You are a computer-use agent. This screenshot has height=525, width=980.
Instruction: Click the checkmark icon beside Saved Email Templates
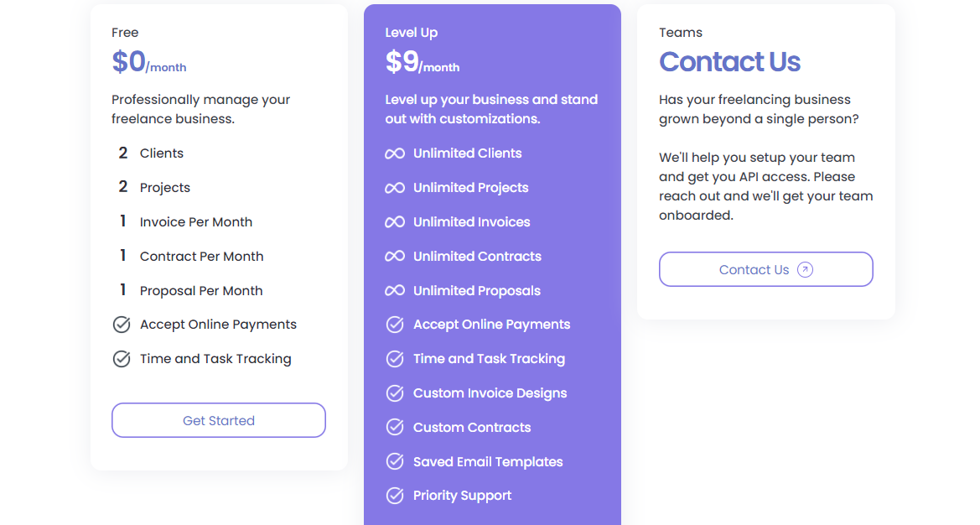pos(394,461)
